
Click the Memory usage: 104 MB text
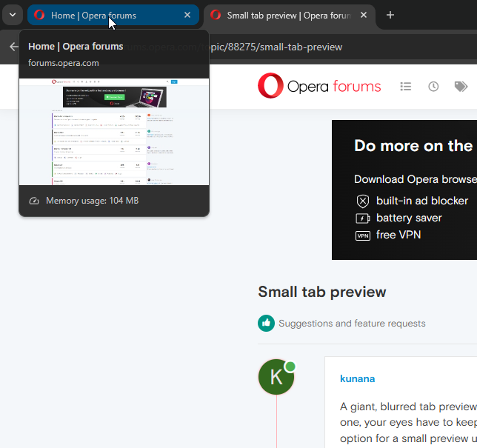point(92,201)
